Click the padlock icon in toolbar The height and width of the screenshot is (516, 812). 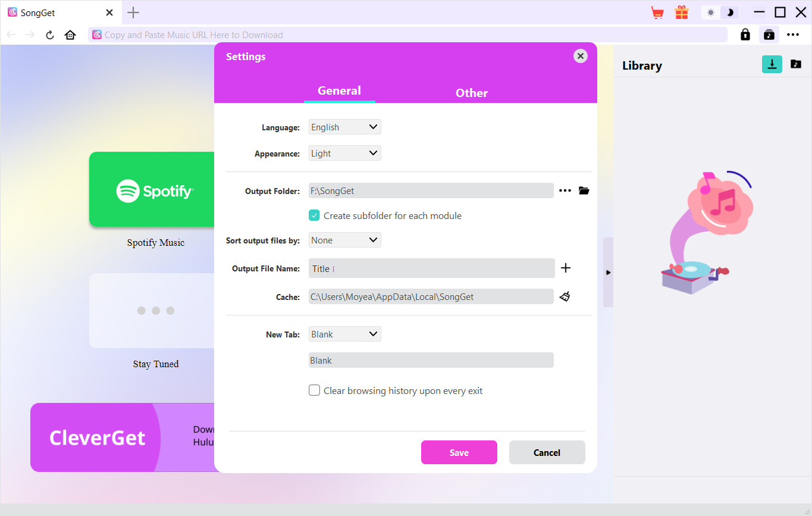pos(745,35)
